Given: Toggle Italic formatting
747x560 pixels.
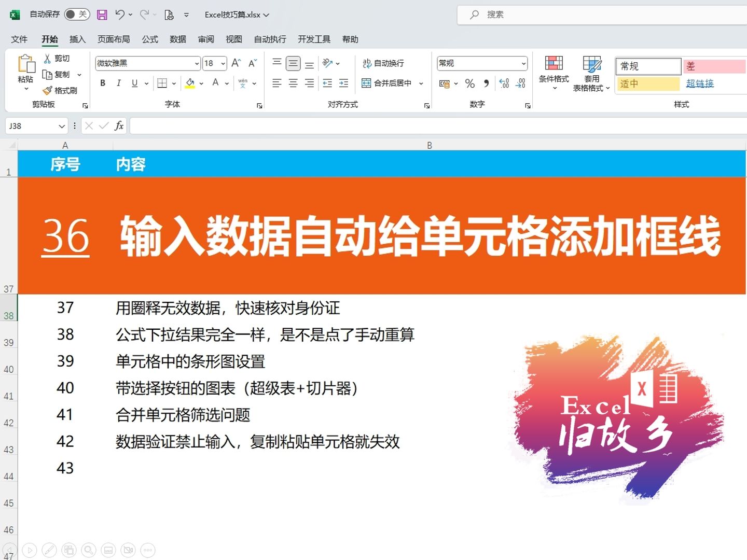Looking at the screenshot, I should click(x=119, y=83).
